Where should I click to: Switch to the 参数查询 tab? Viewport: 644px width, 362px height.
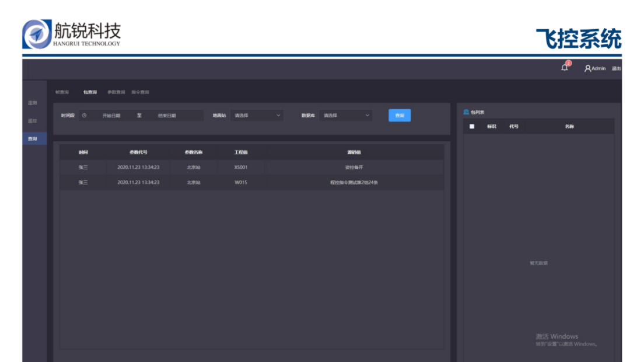click(116, 92)
